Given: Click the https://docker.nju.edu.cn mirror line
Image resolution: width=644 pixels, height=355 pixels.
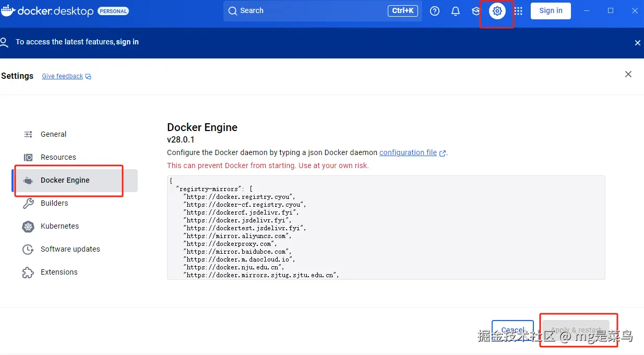Looking at the screenshot, I should click(x=234, y=267).
